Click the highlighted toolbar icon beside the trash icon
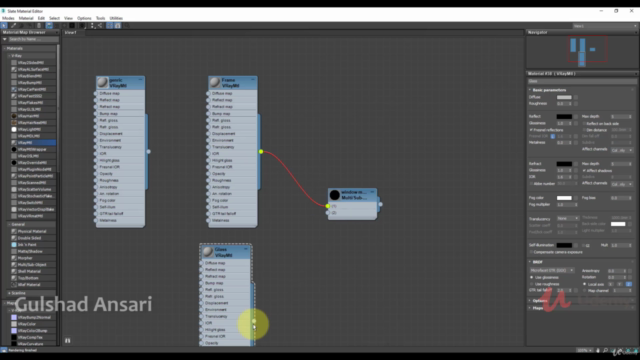The image size is (640, 360). [x=49, y=25]
